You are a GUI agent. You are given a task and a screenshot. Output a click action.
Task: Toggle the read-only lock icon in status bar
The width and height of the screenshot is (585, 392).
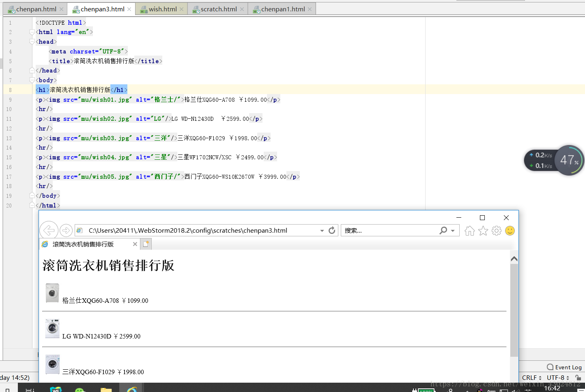click(578, 377)
